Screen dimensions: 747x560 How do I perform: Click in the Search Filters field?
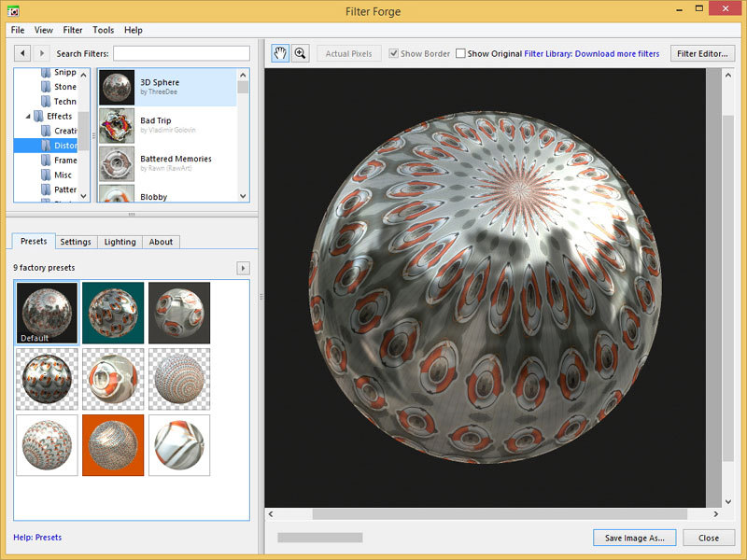point(181,53)
